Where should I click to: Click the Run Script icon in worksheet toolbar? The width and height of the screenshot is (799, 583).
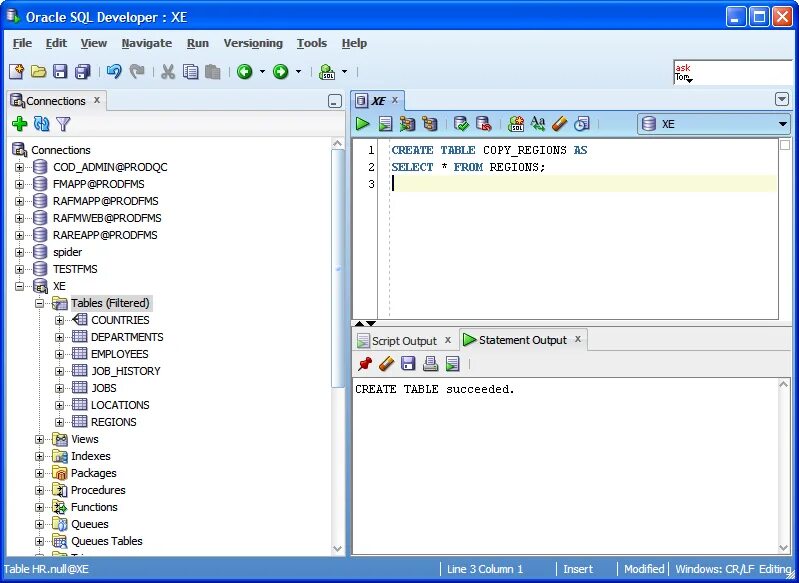click(385, 124)
